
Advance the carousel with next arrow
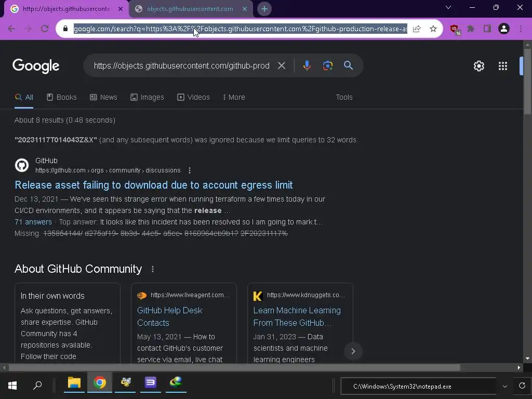click(x=353, y=351)
